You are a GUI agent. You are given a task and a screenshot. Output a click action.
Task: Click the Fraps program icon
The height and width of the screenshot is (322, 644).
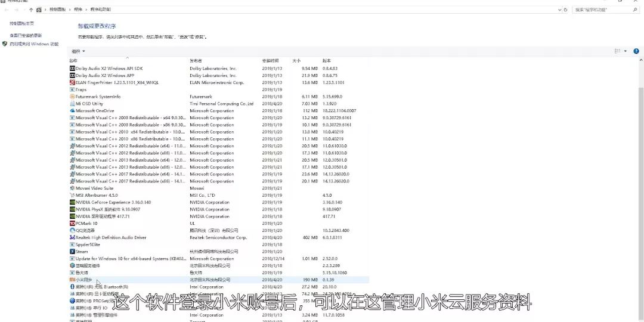[72, 89]
